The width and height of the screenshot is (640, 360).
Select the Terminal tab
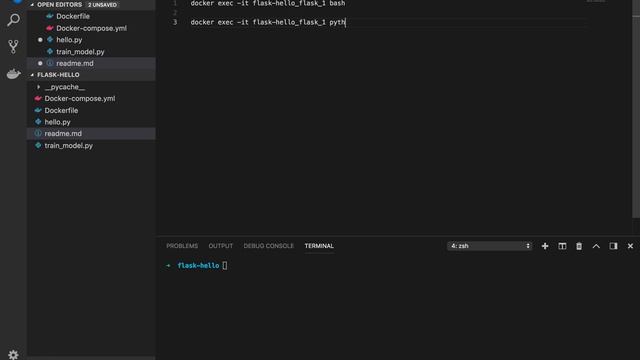(319, 246)
